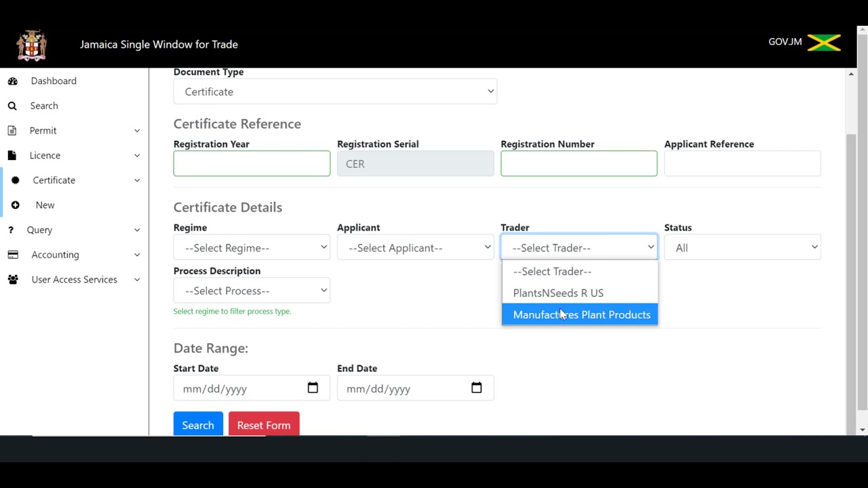This screenshot has width=868, height=488.
Task: Choose the --Select Trader-- option
Action: (x=580, y=271)
